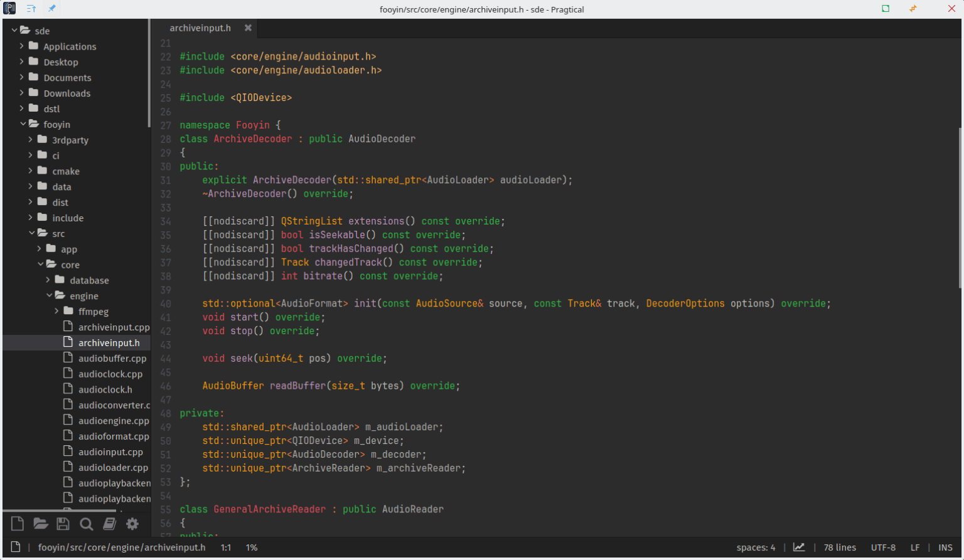The image size is (964, 560).
Task: Click the document icon in the status bar
Action: point(16,547)
